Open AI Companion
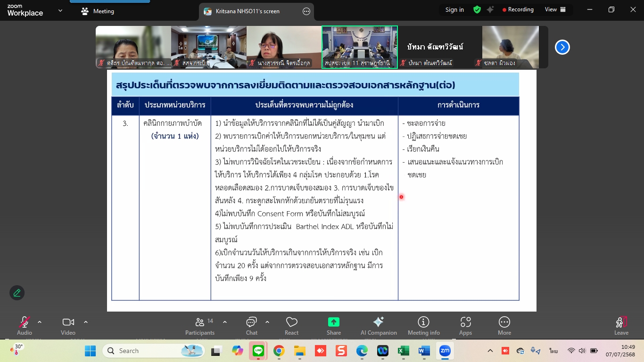This screenshot has width=644, height=362. coord(379,326)
